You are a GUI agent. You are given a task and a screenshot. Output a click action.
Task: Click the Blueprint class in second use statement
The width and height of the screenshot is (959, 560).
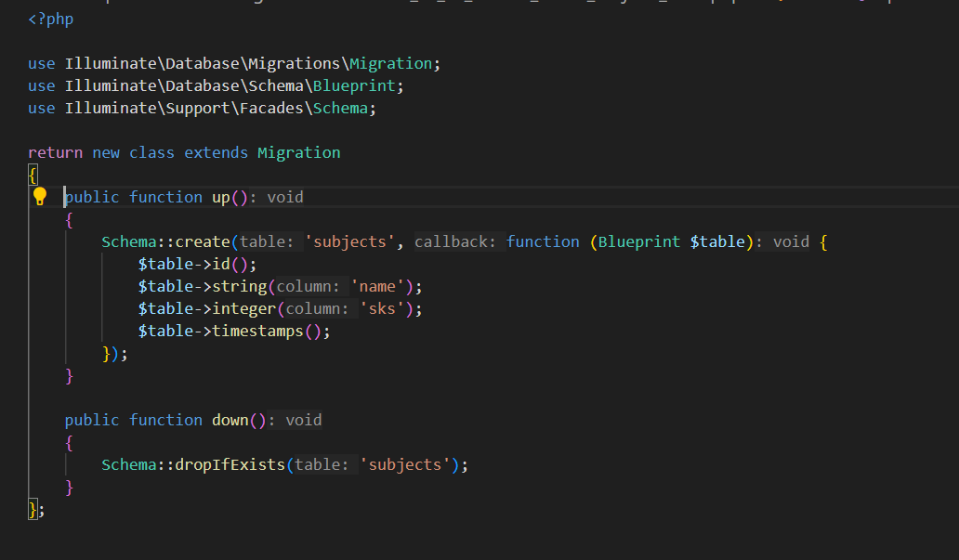click(x=358, y=85)
